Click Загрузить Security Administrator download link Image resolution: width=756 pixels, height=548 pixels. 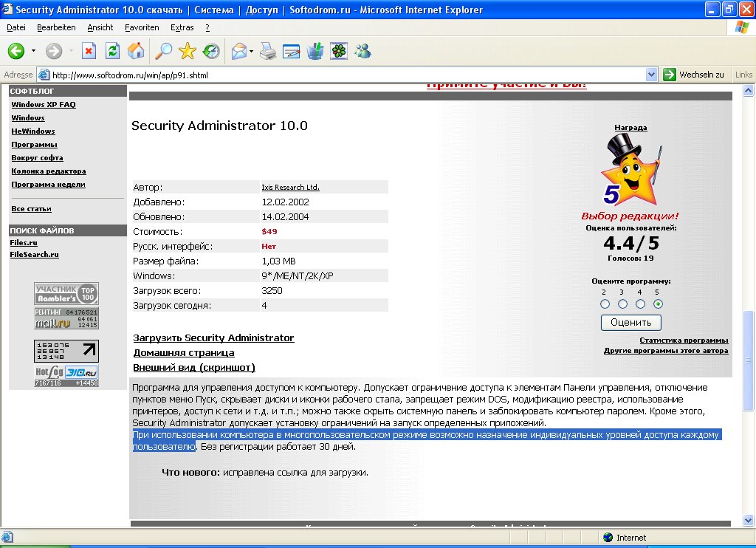click(x=213, y=338)
